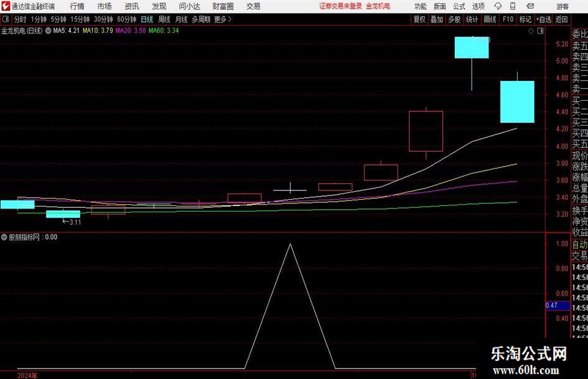Expand the 股朋指标网 sub-indicator dropdown arrow
The width and height of the screenshot is (588, 379).
(4, 237)
